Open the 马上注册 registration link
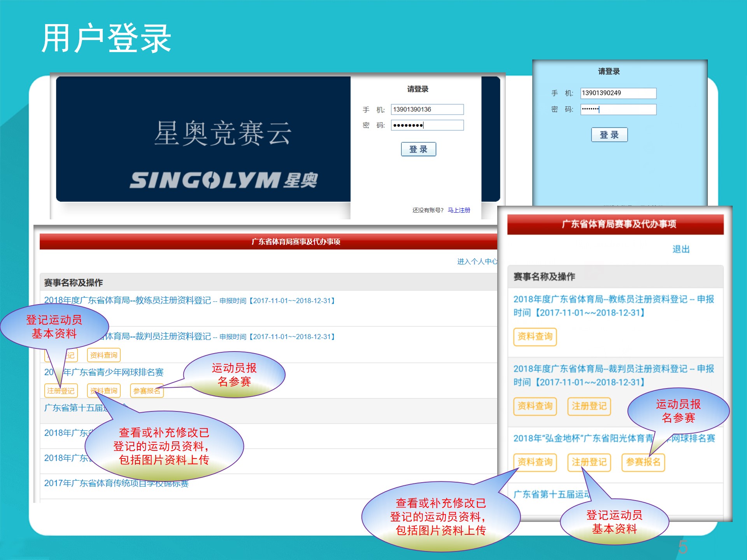Screen dimensions: 747x560 tap(459, 210)
